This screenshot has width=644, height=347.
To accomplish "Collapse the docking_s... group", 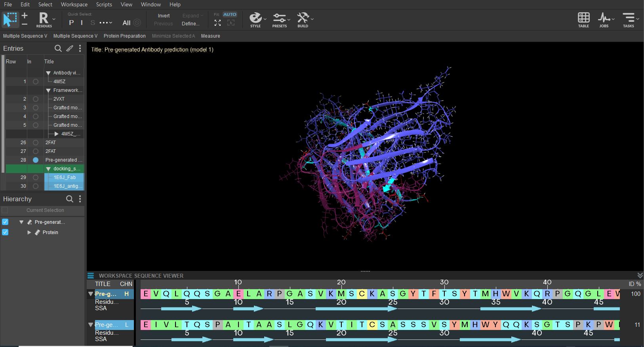I will (48, 169).
